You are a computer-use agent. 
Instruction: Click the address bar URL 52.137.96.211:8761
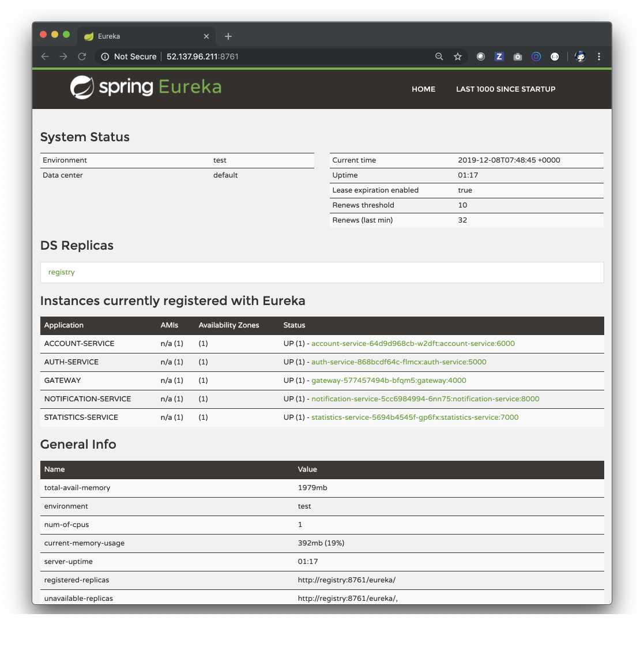click(x=202, y=57)
